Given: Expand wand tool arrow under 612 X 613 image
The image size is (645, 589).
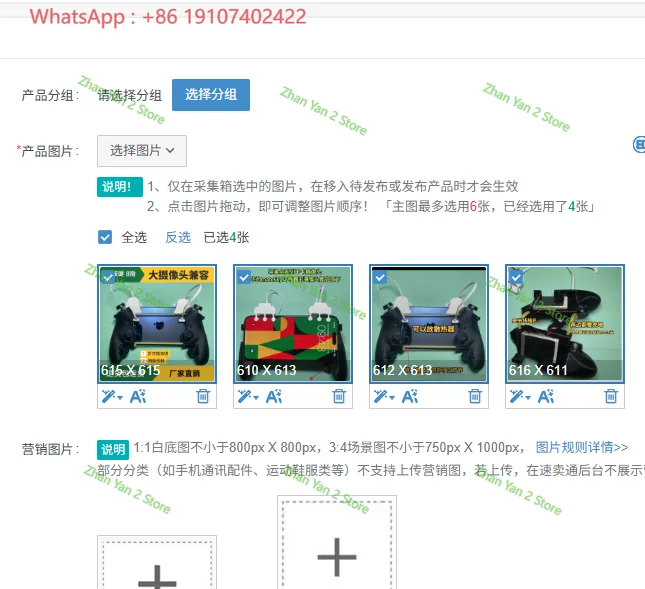Looking at the screenshot, I should pyautogui.click(x=392, y=398).
